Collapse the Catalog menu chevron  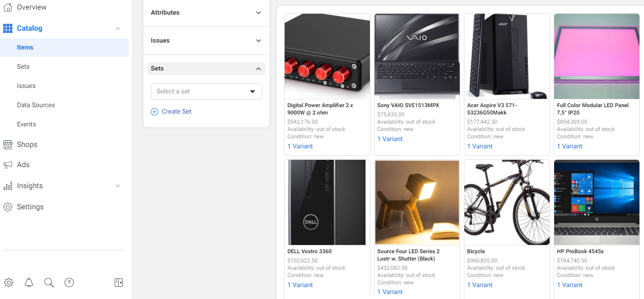pyautogui.click(x=118, y=28)
